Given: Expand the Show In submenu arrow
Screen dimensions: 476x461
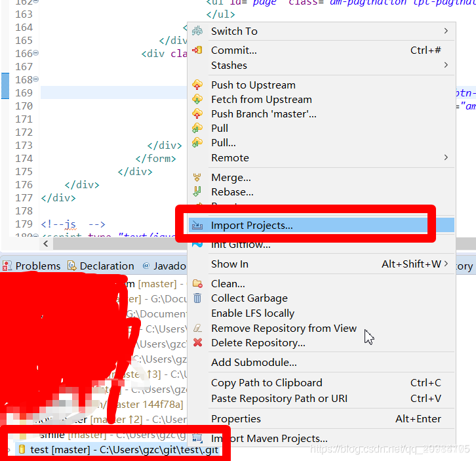Looking at the screenshot, I should point(446,264).
